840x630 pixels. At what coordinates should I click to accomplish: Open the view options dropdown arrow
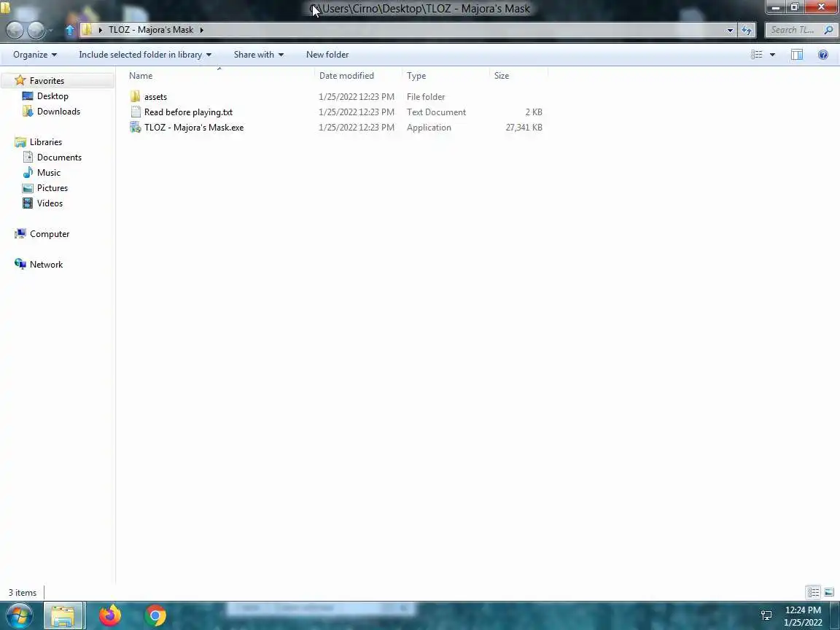[x=772, y=55]
